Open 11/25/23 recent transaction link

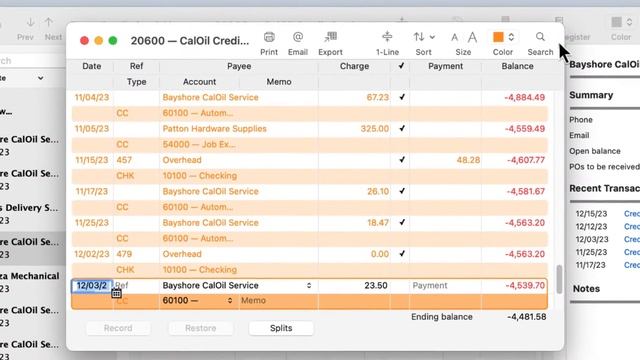click(631, 252)
